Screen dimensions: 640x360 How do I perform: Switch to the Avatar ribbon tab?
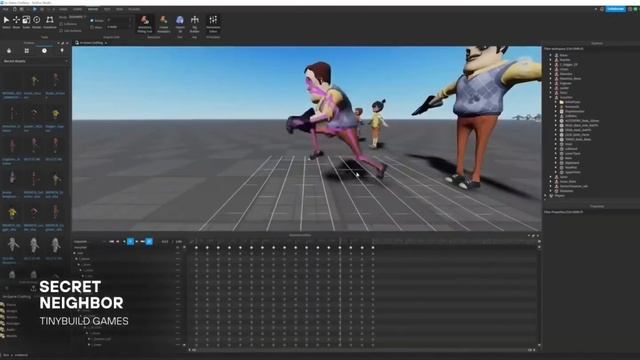pos(93,9)
